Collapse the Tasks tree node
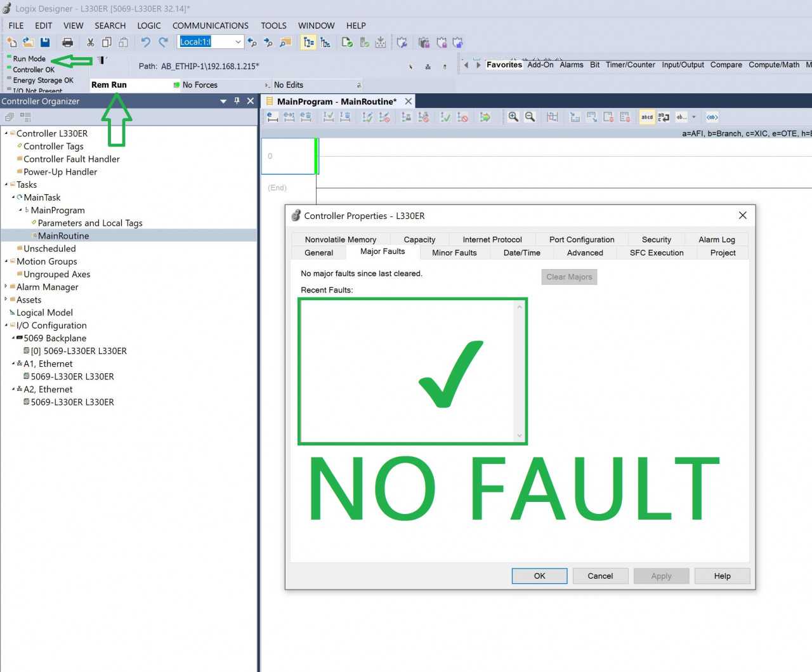This screenshot has width=812, height=672. point(6,185)
